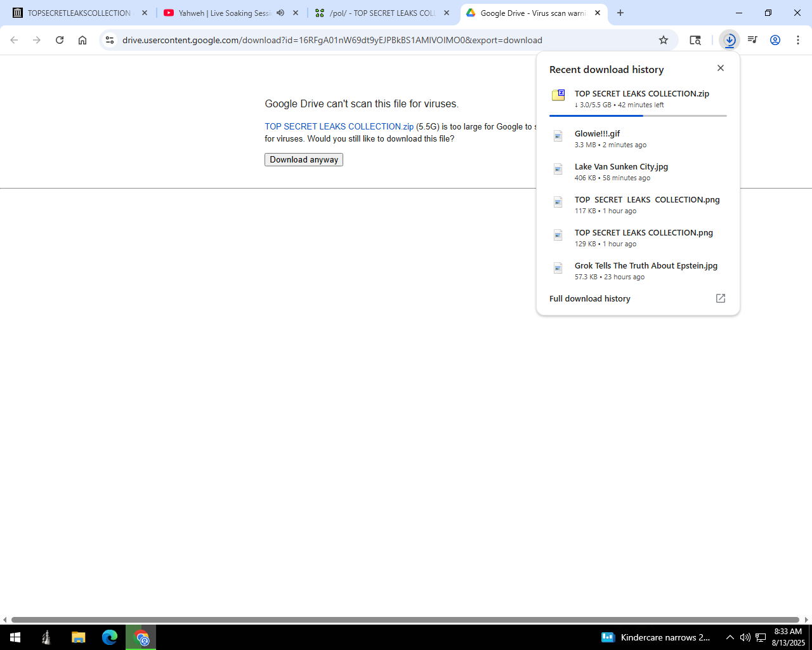Image resolution: width=812 pixels, height=650 pixels.
Task: Click the chess piece taskbar icon
Action: [46, 637]
